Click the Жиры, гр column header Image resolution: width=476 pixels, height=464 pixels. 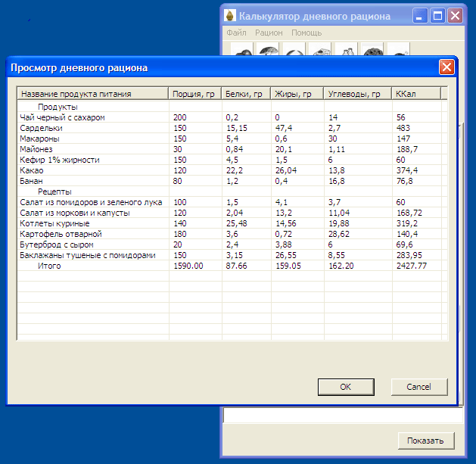297,94
